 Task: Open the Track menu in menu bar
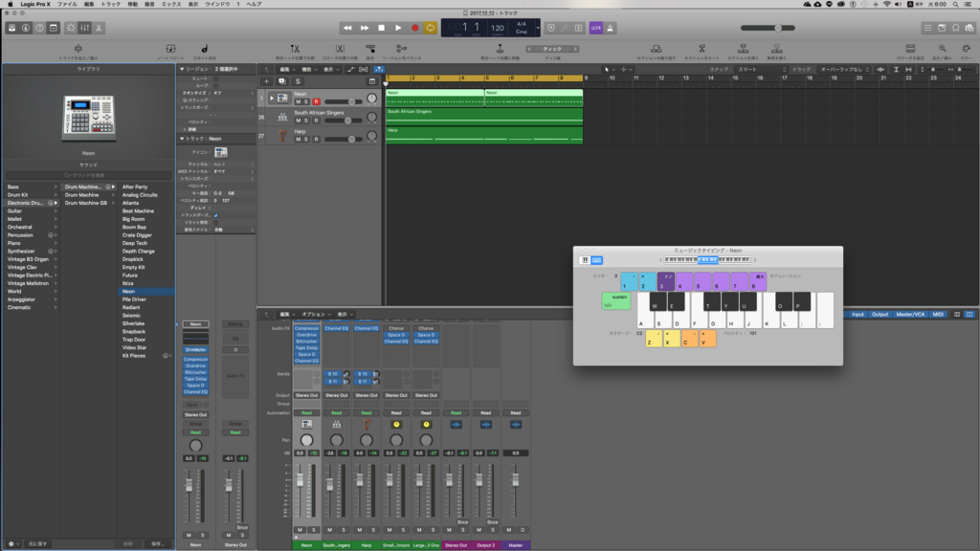click(111, 5)
